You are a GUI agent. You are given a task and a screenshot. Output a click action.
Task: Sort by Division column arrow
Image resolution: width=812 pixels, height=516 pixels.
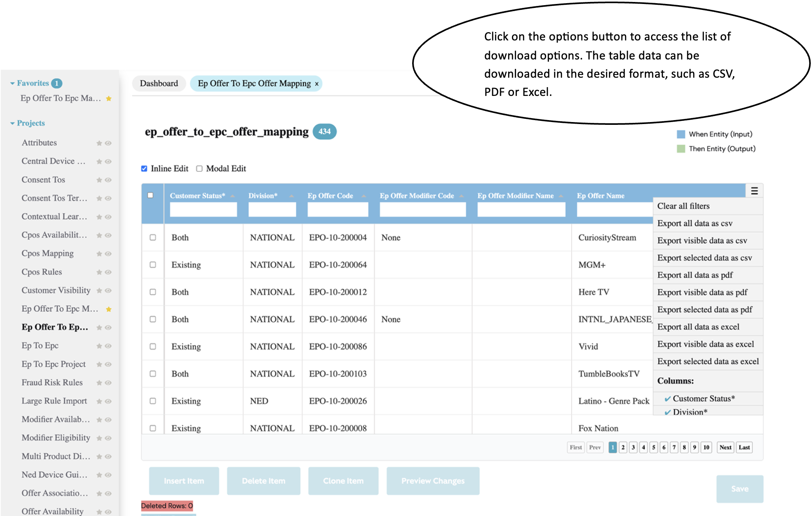click(x=291, y=196)
